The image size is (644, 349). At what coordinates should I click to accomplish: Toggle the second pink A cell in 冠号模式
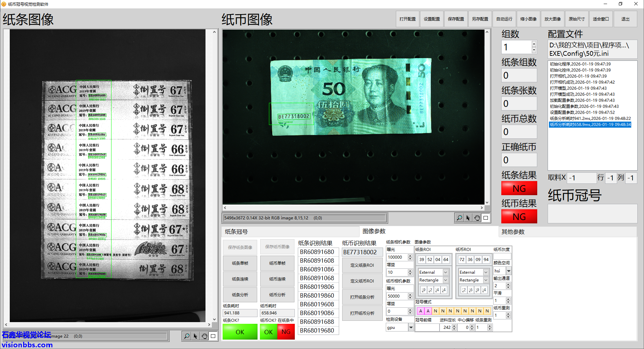(428, 311)
